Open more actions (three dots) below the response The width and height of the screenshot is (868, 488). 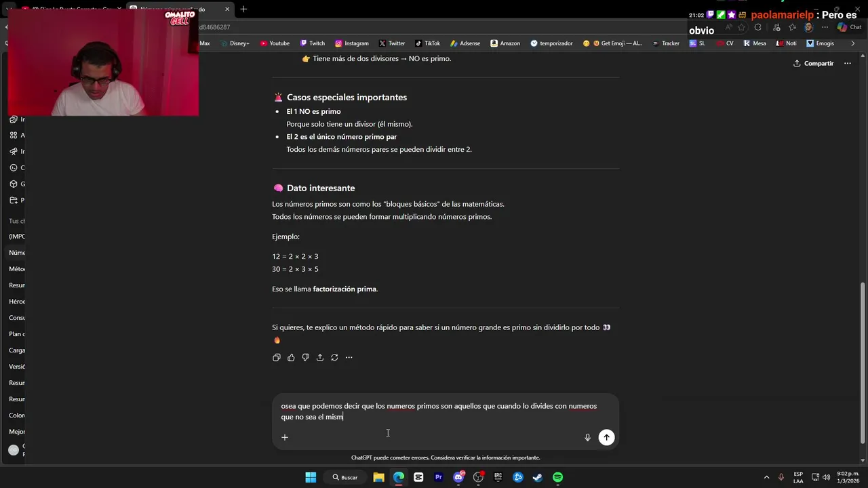tap(349, 357)
